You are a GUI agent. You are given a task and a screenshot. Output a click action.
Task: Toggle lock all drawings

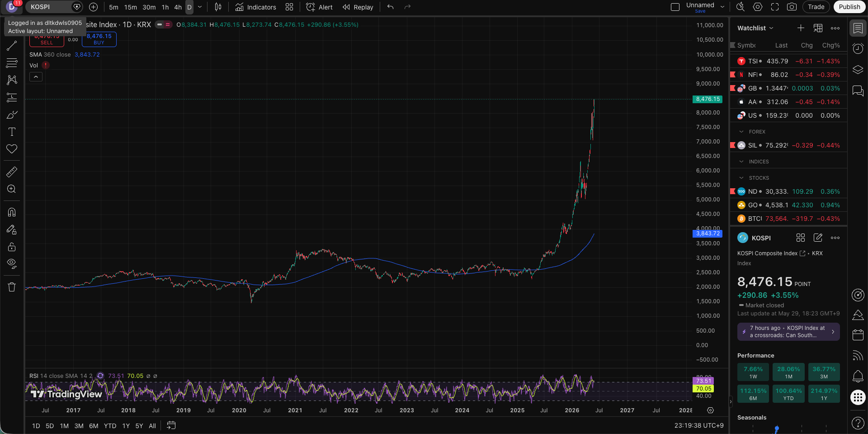pyautogui.click(x=12, y=247)
